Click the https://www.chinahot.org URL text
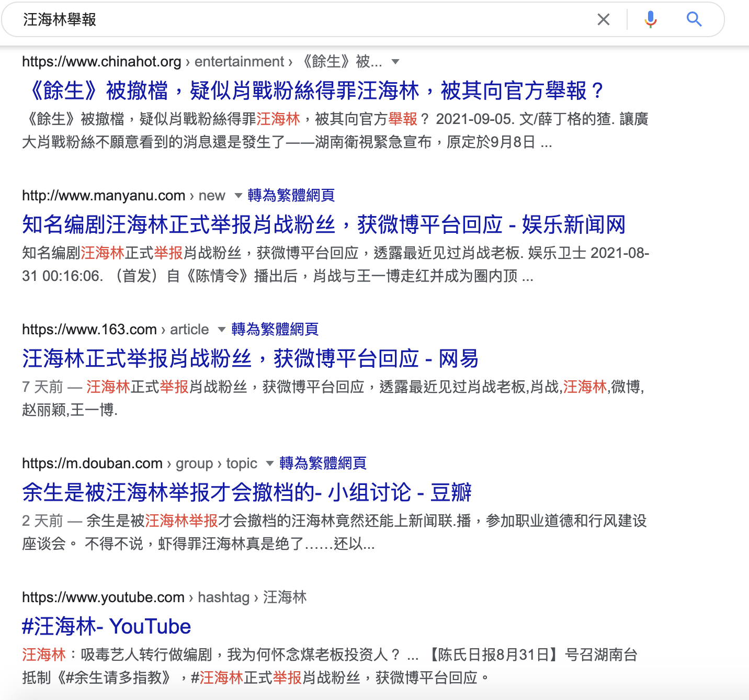Viewport: 749px width, 700px height. (x=101, y=62)
